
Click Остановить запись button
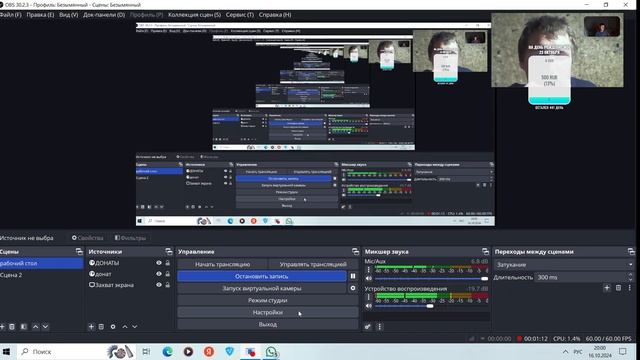tap(262, 276)
